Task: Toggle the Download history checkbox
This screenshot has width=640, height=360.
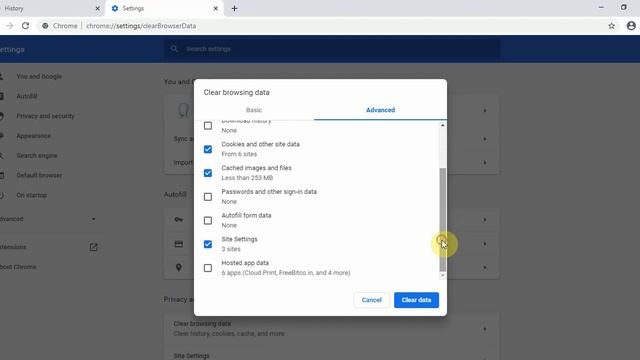Action: click(x=208, y=125)
